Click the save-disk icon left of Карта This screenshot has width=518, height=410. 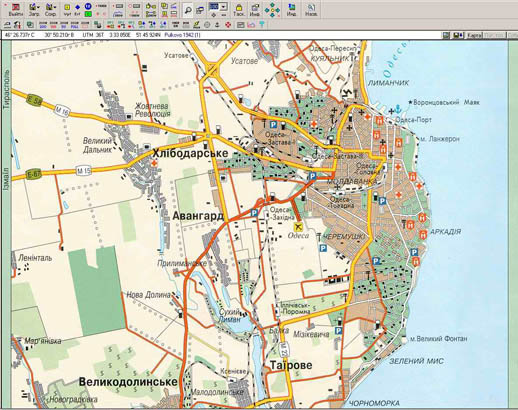coord(458,35)
